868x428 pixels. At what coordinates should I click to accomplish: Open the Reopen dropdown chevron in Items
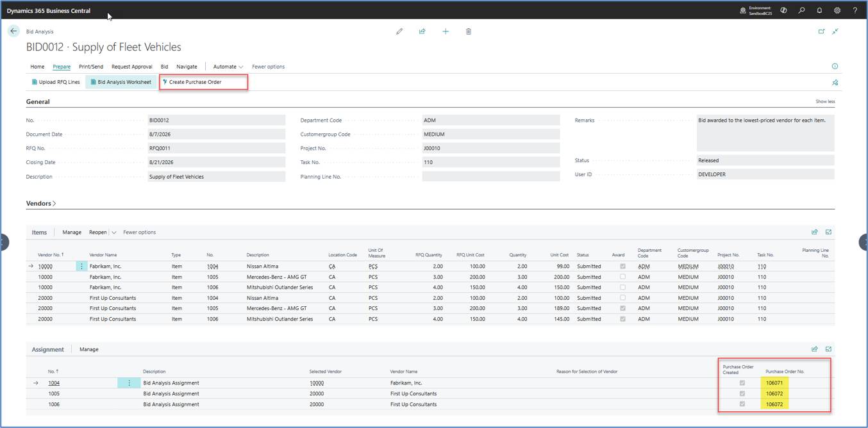(113, 233)
